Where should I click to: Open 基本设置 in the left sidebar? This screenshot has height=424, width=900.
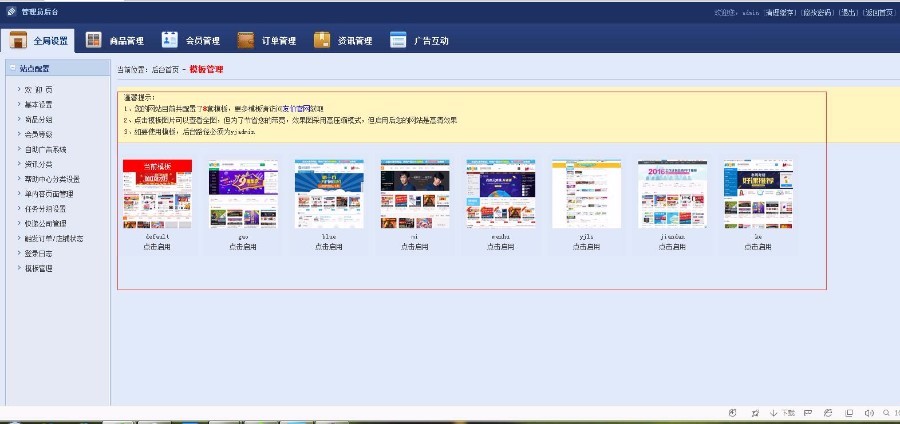[38, 104]
